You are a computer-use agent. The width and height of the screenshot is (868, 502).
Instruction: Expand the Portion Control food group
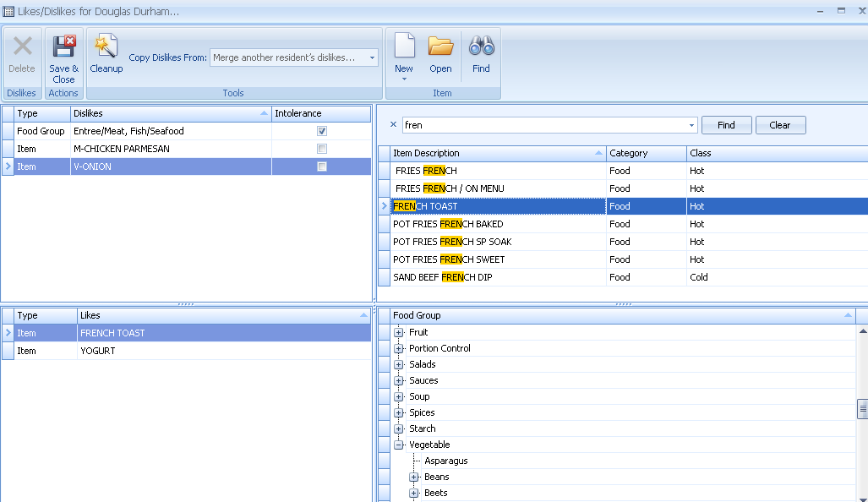[x=399, y=349]
